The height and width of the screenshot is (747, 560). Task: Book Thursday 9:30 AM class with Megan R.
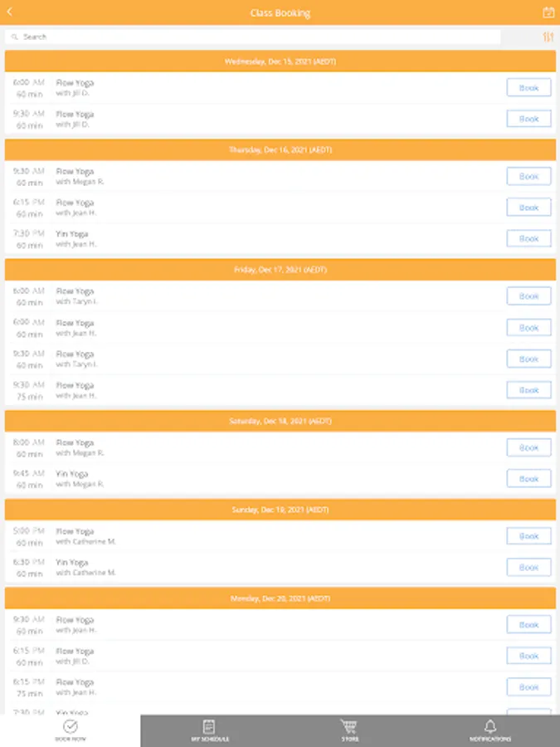(x=528, y=177)
